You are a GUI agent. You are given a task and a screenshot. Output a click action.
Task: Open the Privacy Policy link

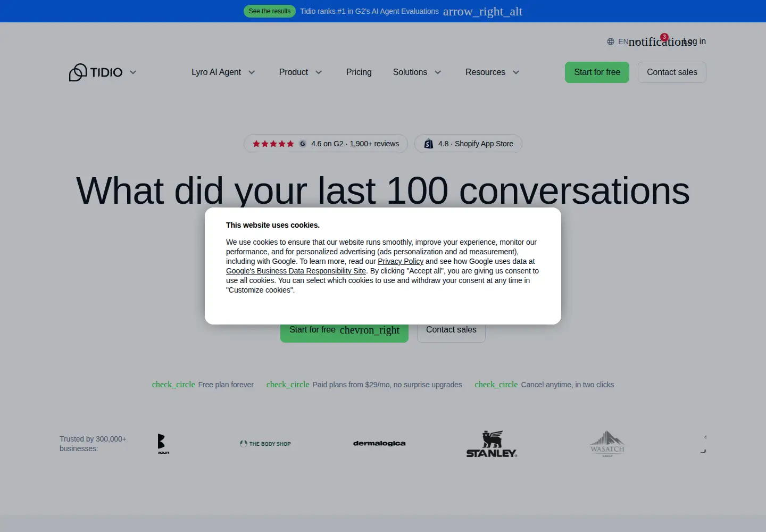[x=401, y=261]
